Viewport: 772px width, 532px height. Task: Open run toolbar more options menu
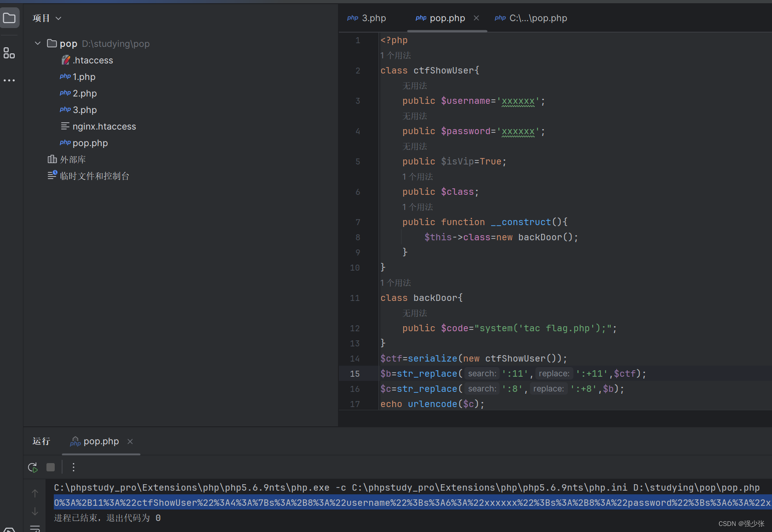(74, 468)
